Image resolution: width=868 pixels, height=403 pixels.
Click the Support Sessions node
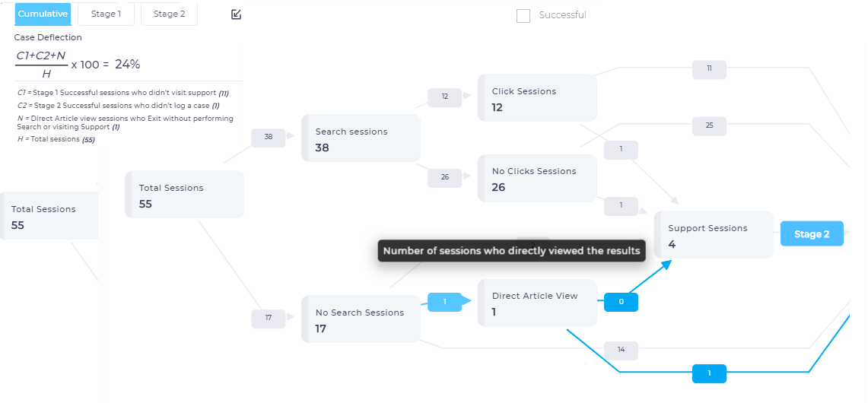pos(714,235)
